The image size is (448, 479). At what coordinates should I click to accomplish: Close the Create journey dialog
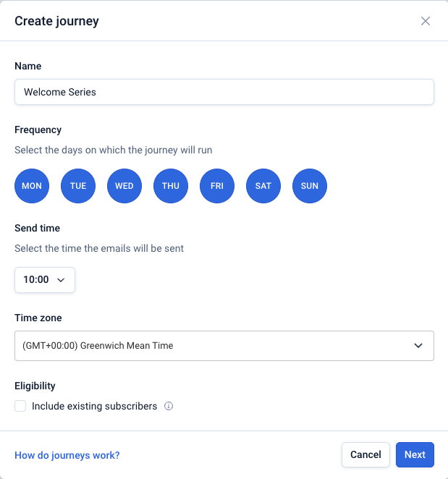pyautogui.click(x=426, y=21)
